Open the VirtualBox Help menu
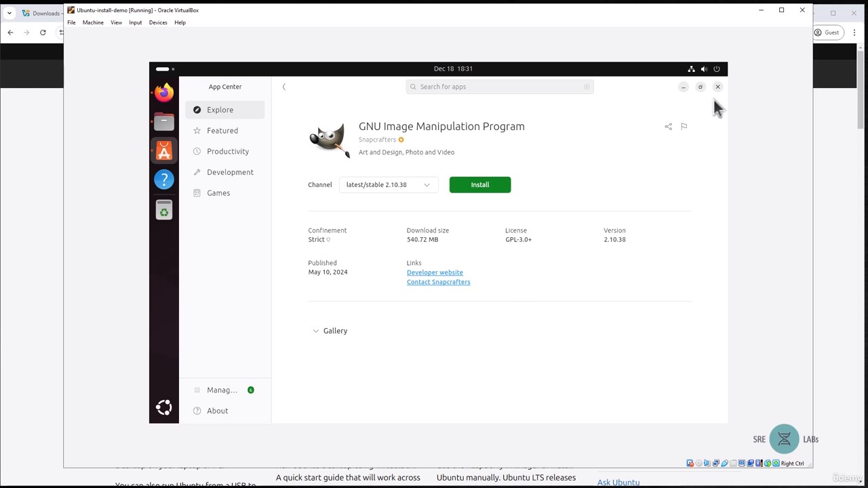The width and height of the screenshot is (868, 488). [x=180, y=22]
